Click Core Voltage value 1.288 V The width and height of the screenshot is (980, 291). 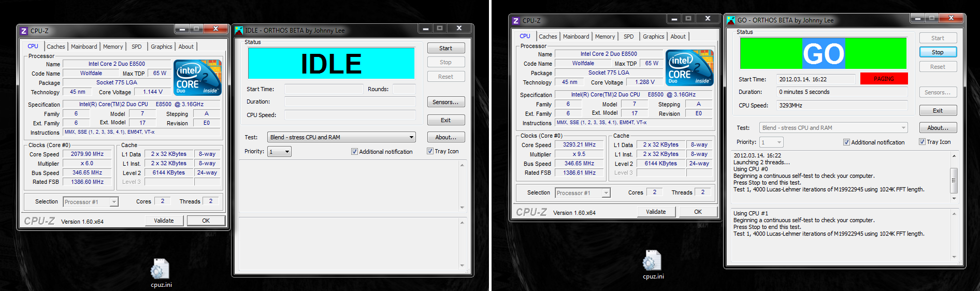point(645,82)
